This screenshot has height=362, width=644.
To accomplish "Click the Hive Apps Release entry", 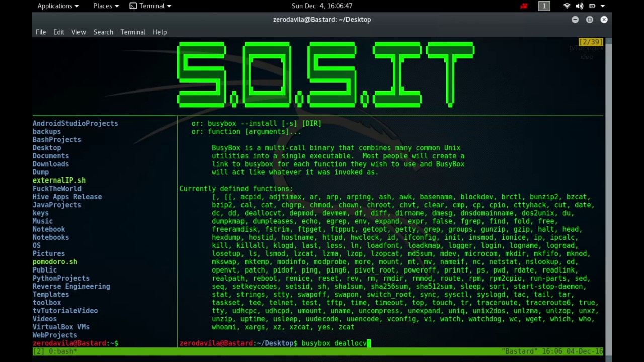I will [67, 197].
